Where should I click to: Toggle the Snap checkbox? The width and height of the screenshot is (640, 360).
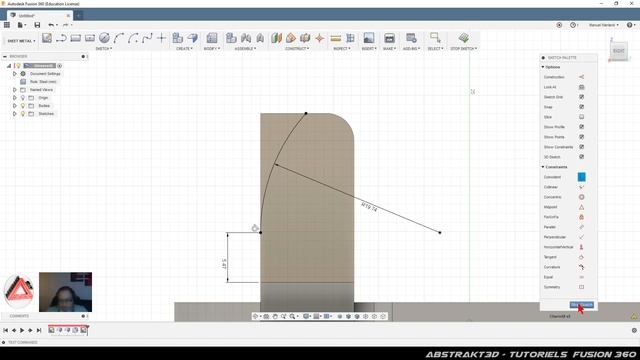pos(581,107)
